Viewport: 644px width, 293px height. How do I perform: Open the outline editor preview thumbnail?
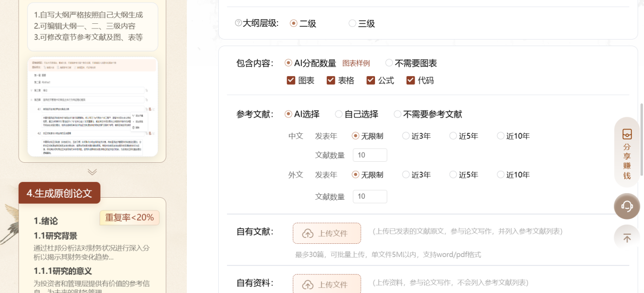(x=92, y=107)
